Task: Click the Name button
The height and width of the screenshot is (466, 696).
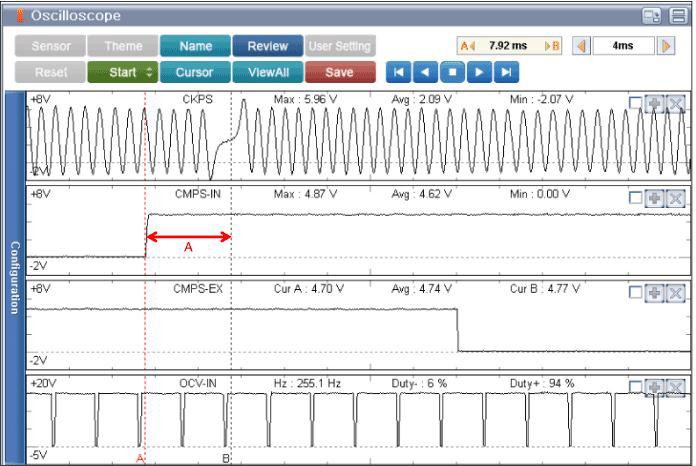Action: pyautogui.click(x=195, y=46)
